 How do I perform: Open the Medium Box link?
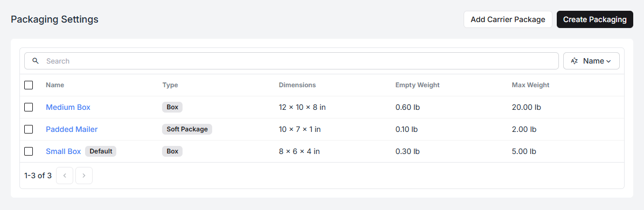[x=68, y=107]
